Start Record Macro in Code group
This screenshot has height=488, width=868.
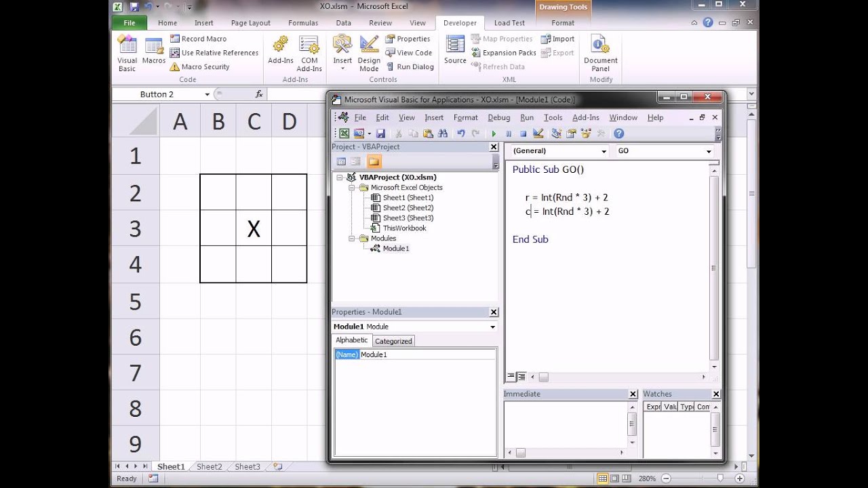[x=198, y=39]
